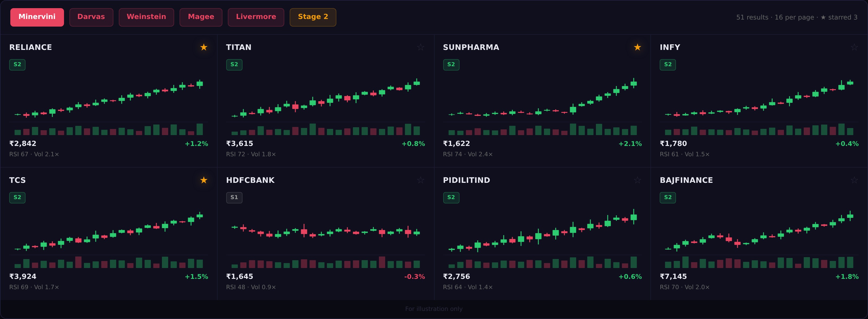This screenshot has width=868, height=319.
Task: Click the S2 badge on INFY
Action: 668,65
